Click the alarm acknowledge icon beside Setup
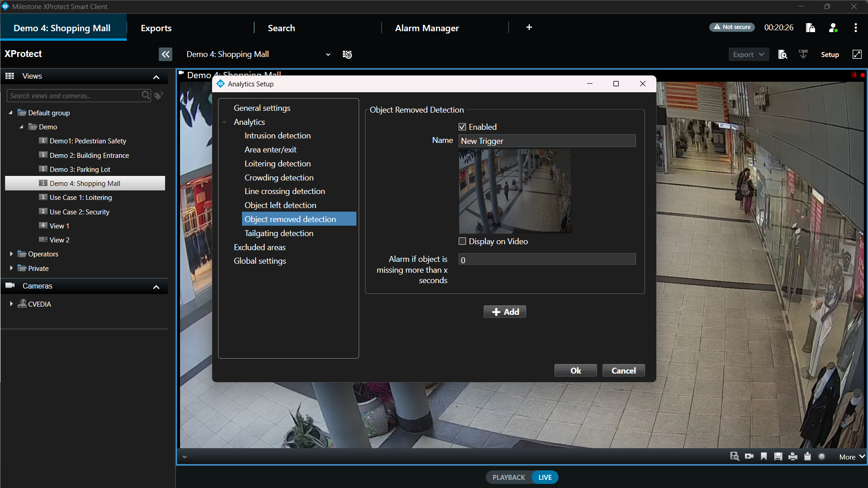The image size is (868, 488). (x=803, y=54)
